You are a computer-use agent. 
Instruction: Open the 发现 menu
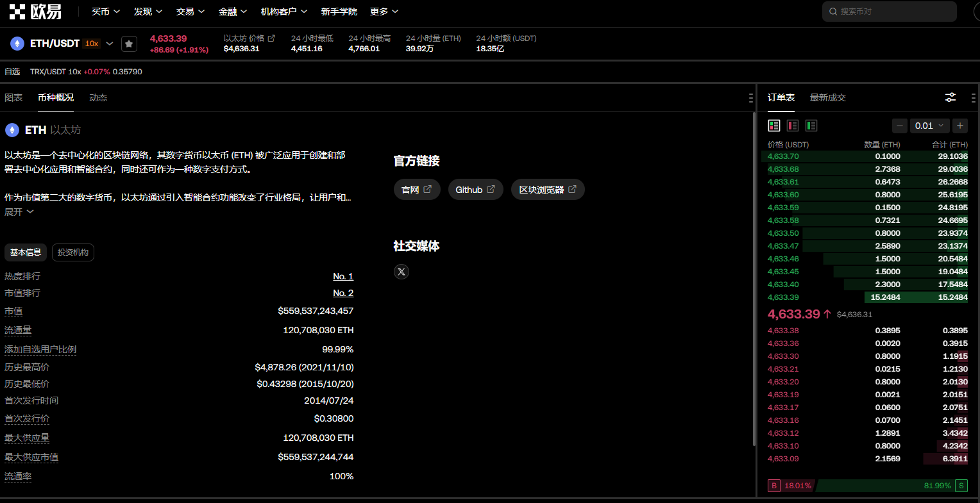pyautogui.click(x=148, y=12)
